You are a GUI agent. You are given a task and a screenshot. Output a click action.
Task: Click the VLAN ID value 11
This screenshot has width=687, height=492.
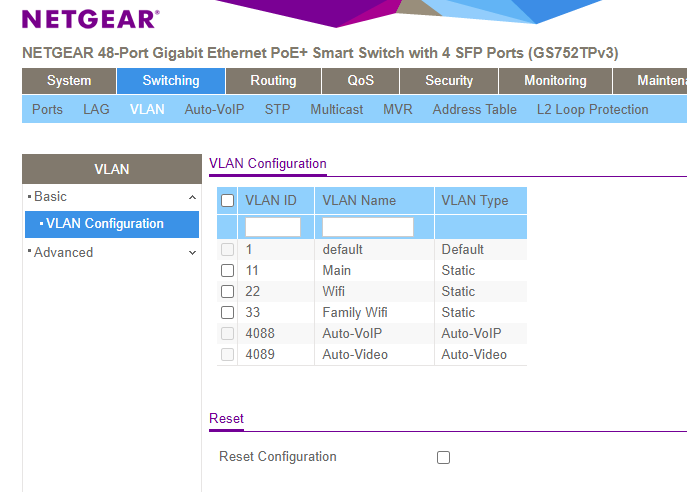click(252, 271)
